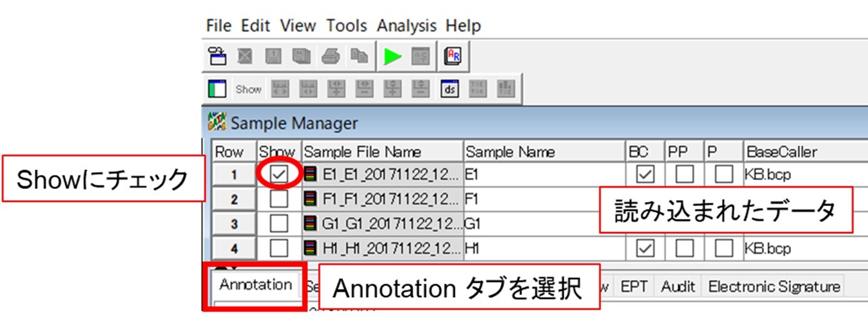Click the PP column header

(685, 152)
